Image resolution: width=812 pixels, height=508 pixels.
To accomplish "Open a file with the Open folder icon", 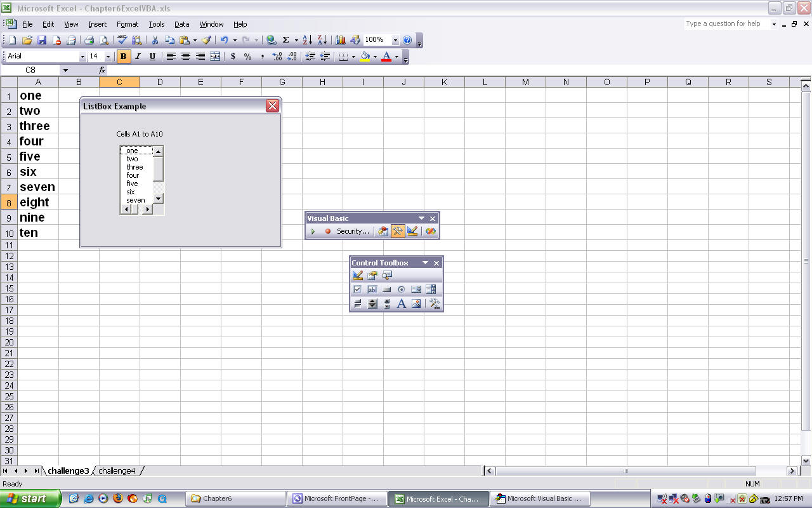I will coord(27,40).
